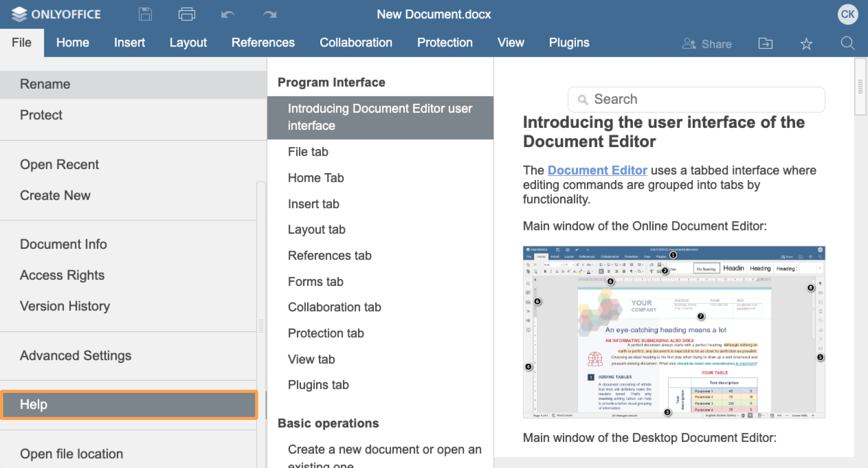Image resolution: width=868 pixels, height=468 pixels.
Task: Open the References tab
Action: click(263, 42)
